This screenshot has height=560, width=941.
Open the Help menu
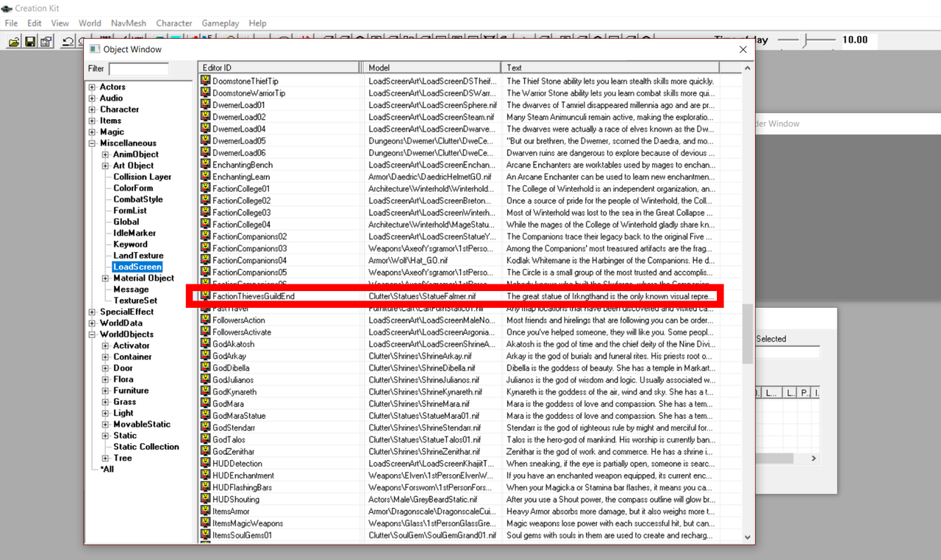coord(257,24)
